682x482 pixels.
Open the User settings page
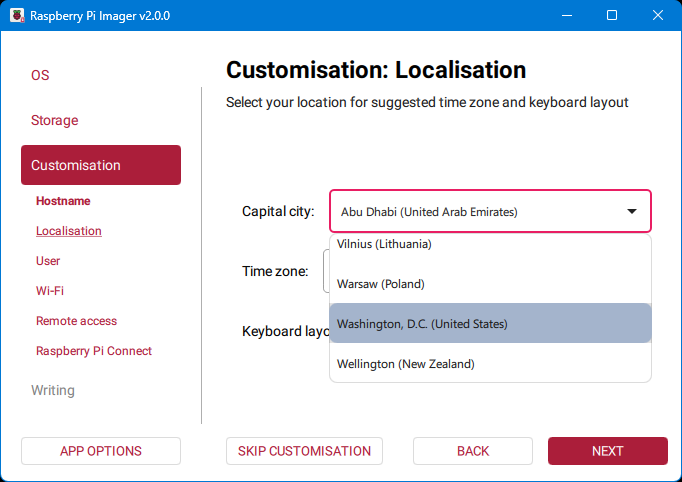tap(48, 261)
